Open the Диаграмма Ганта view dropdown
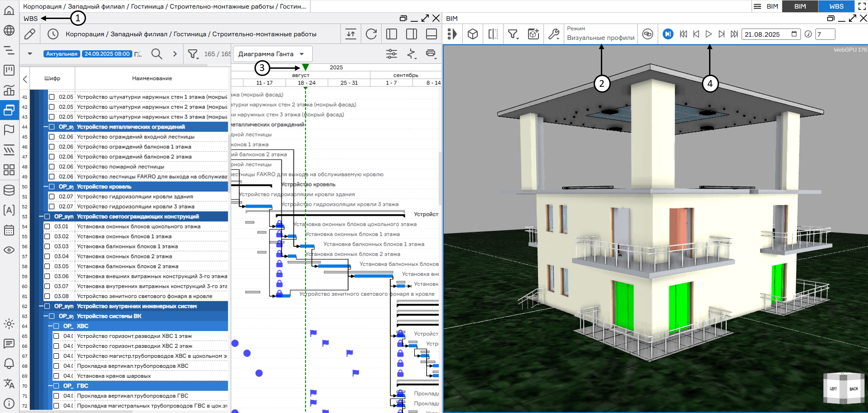This screenshot has width=868, height=413. (x=272, y=54)
